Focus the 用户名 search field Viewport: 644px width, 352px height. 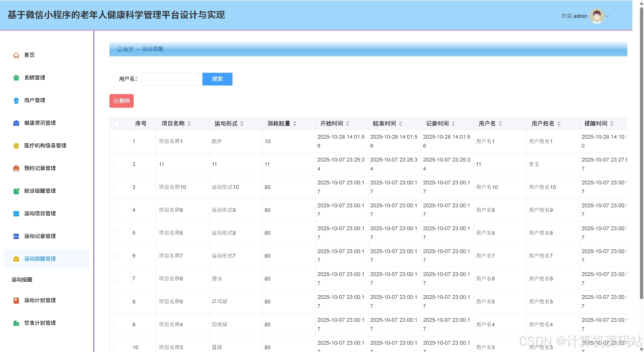click(x=170, y=79)
